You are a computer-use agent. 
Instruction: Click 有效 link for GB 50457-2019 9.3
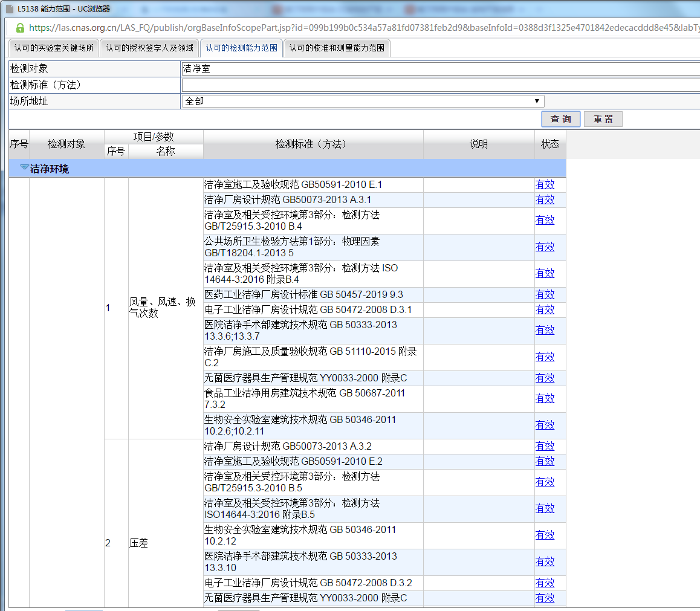(x=545, y=295)
